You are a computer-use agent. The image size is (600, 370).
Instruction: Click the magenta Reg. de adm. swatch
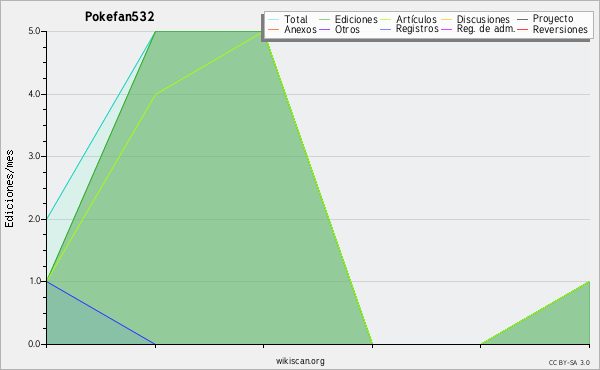[447, 29]
